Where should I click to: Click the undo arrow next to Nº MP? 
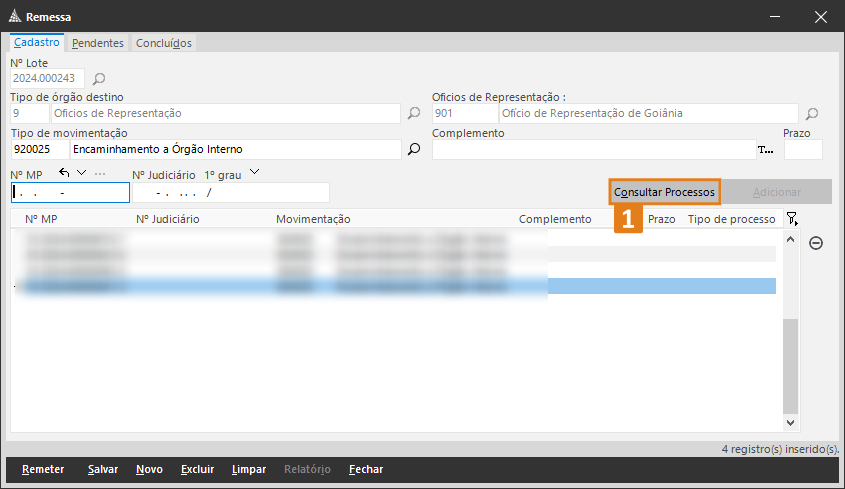tap(64, 173)
